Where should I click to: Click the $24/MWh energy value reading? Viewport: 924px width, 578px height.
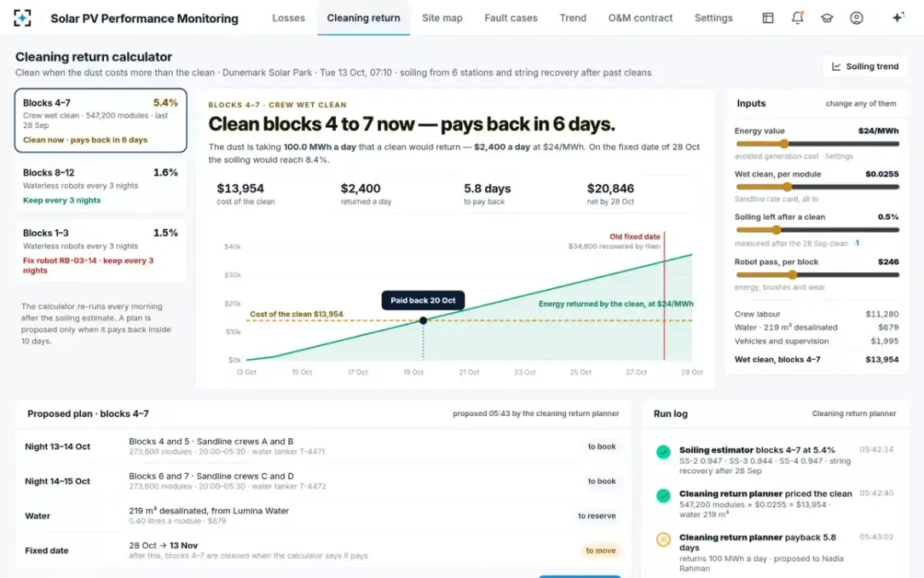pyautogui.click(x=879, y=131)
